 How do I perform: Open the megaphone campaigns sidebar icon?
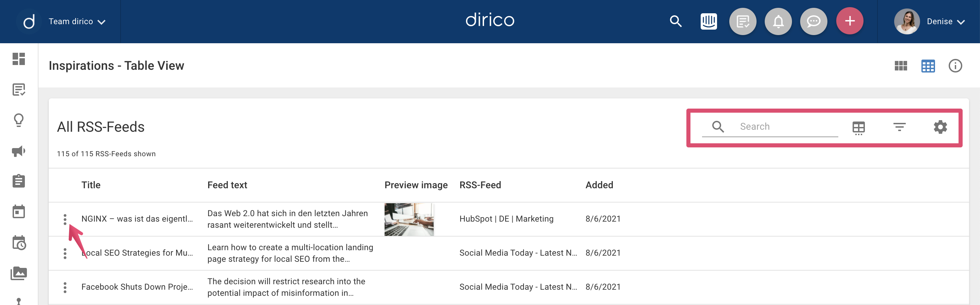click(19, 151)
